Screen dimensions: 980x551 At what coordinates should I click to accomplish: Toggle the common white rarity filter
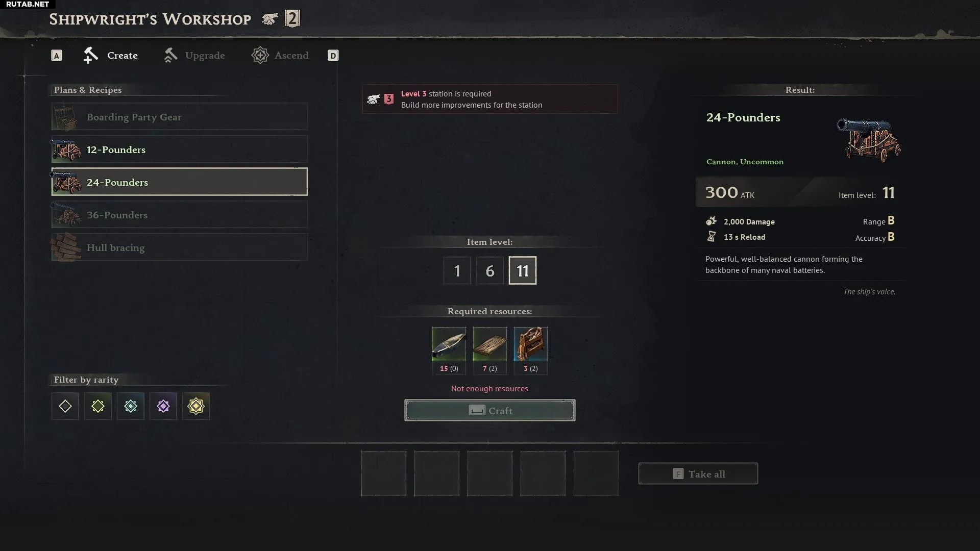coord(65,406)
